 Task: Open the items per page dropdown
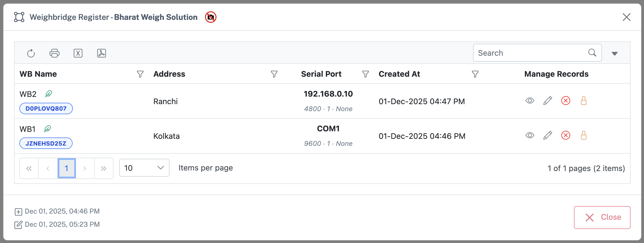144,168
